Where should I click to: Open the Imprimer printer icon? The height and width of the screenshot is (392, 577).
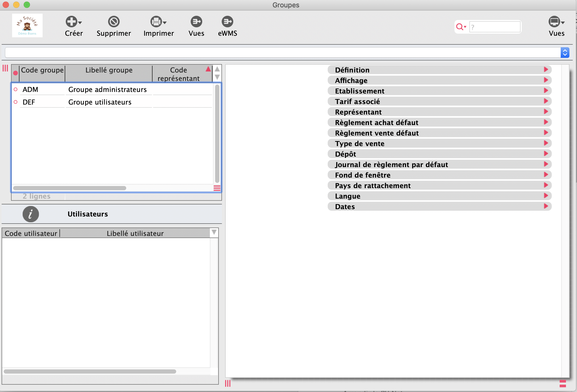[156, 22]
